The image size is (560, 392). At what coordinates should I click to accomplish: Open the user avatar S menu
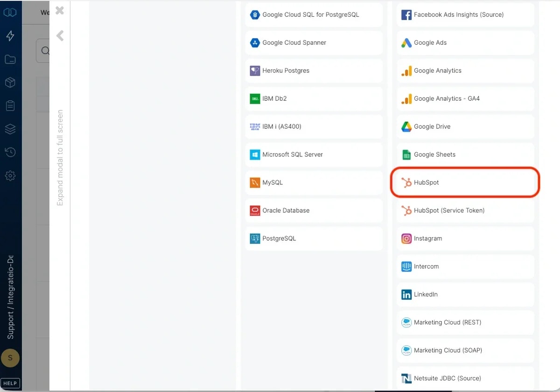pyautogui.click(x=10, y=358)
